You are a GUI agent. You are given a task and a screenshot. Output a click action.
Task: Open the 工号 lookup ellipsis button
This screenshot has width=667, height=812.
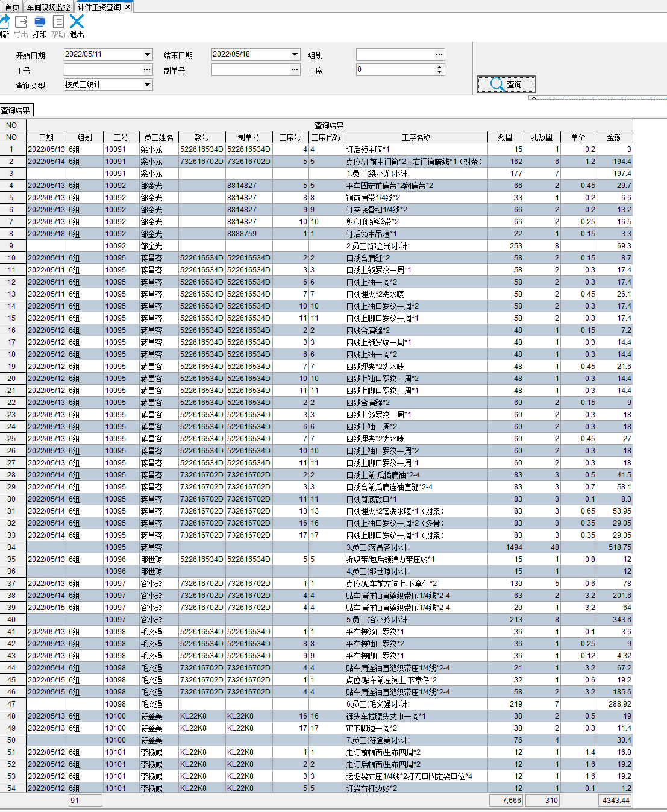[147, 70]
